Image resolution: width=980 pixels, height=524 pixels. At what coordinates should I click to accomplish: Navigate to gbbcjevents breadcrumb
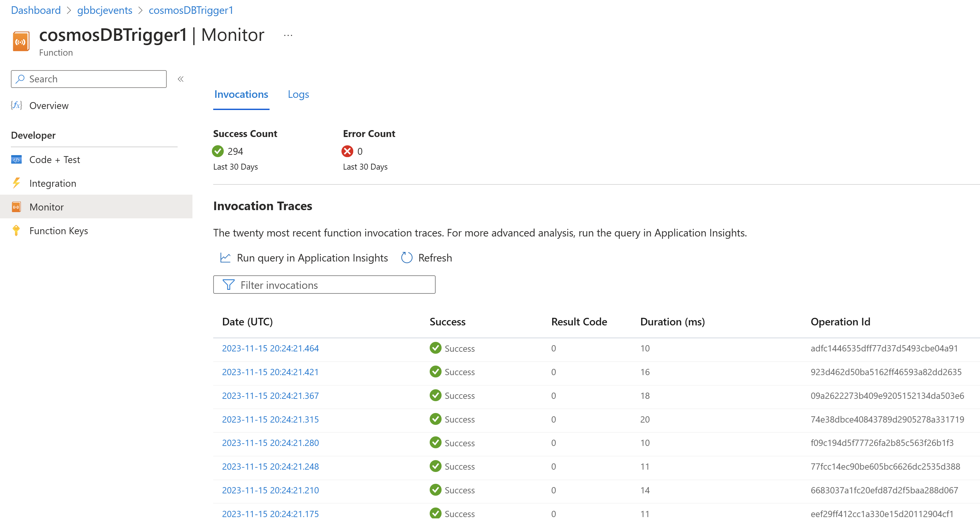[x=104, y=10]
